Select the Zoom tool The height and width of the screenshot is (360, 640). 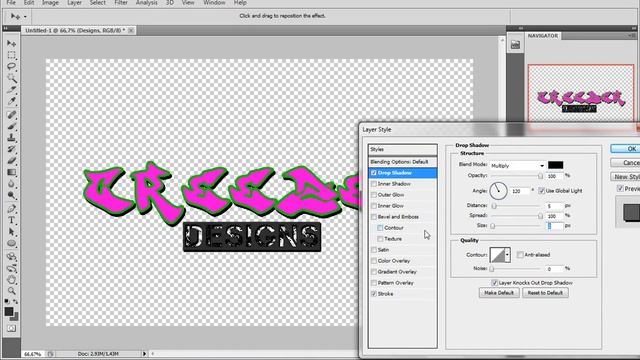11,291
